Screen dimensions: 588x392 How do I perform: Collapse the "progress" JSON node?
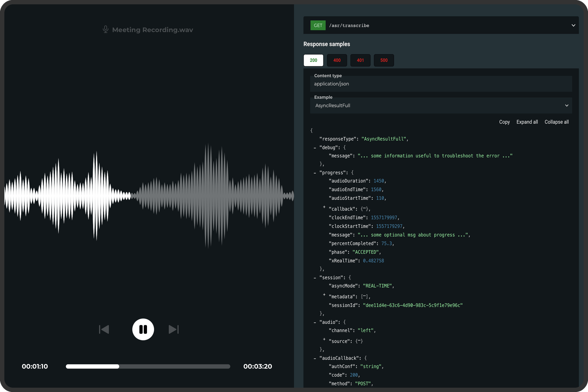315,173
